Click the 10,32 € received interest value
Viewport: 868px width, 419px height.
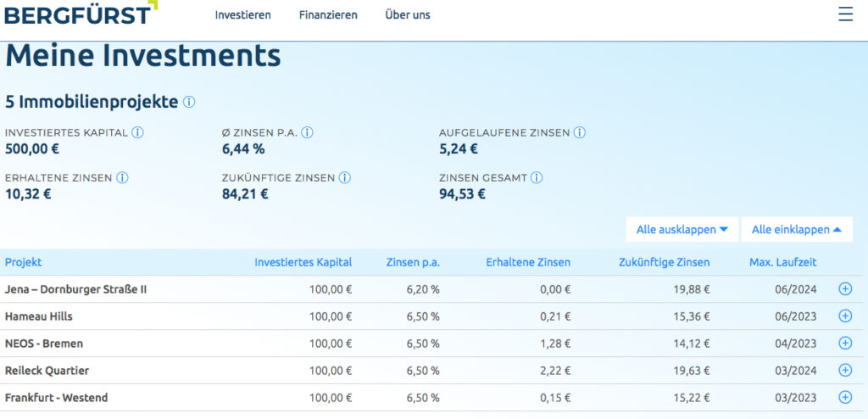[x=28, y=194]
